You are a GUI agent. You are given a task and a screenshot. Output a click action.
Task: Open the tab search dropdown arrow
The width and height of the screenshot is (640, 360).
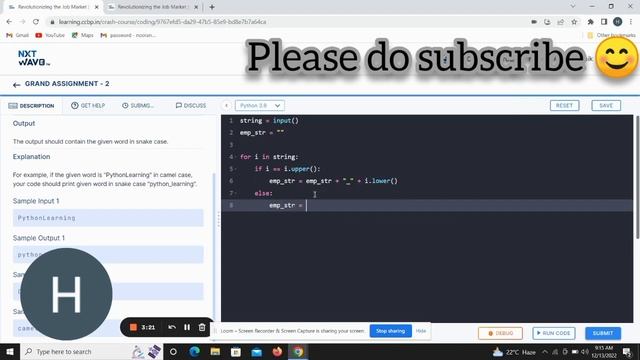[573, 7]
